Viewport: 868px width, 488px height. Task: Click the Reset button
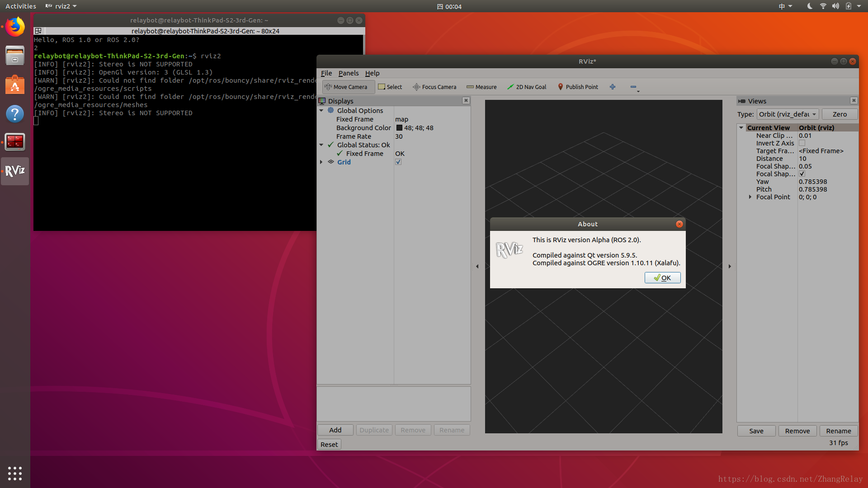point(329,444)
